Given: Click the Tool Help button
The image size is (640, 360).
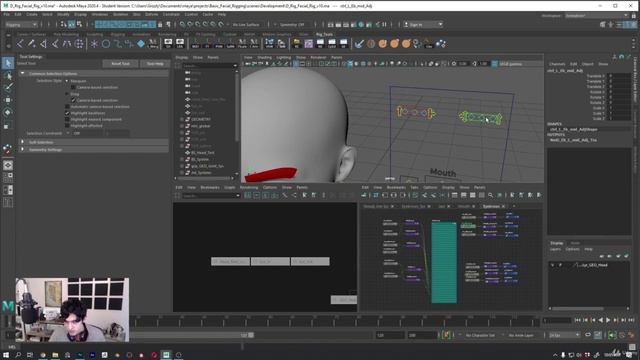Looking at the screenshot, I should coord(155,64).
